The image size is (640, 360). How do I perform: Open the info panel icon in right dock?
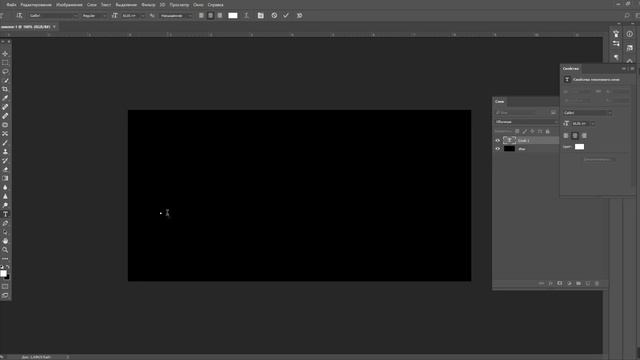(x=629, y=34)
